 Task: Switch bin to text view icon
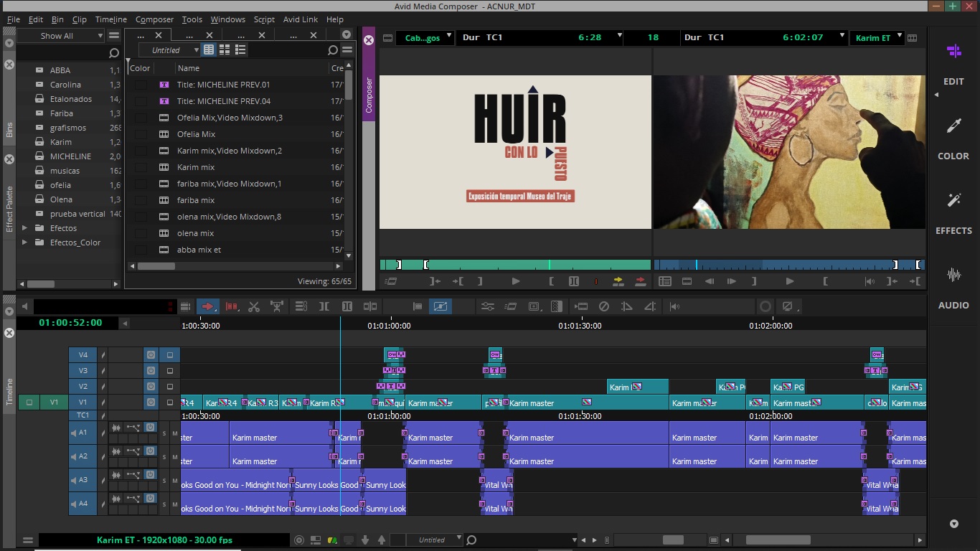pos(209,50)
